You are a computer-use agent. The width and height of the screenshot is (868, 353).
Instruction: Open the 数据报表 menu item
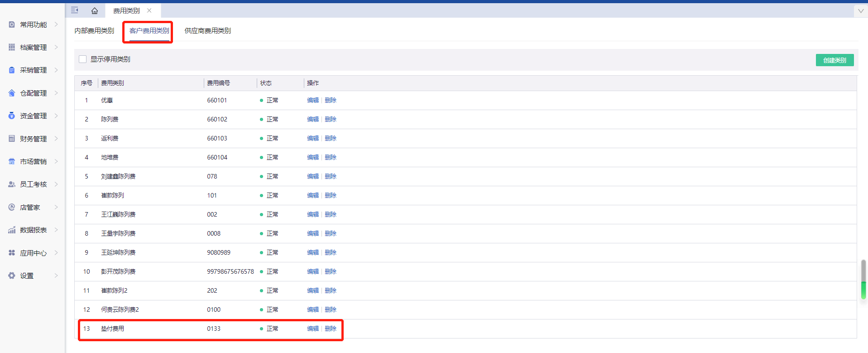click(33, 230)
